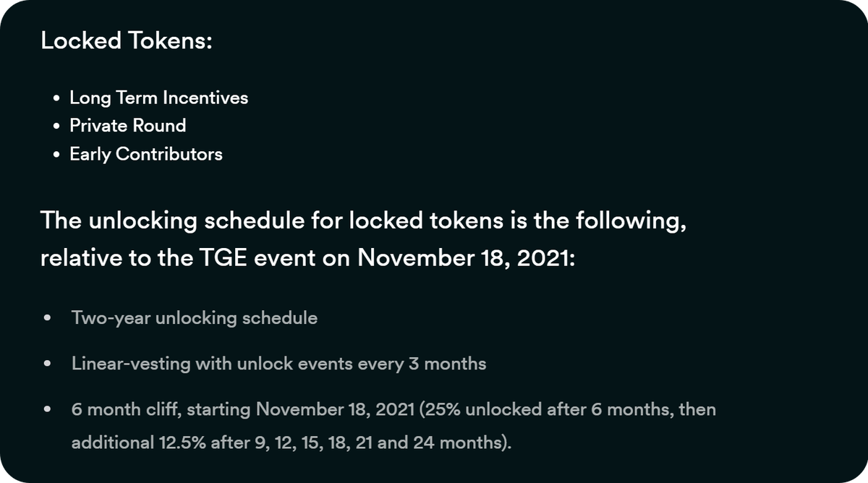Click the bullet dot before "Linear-vesting"

47,364
